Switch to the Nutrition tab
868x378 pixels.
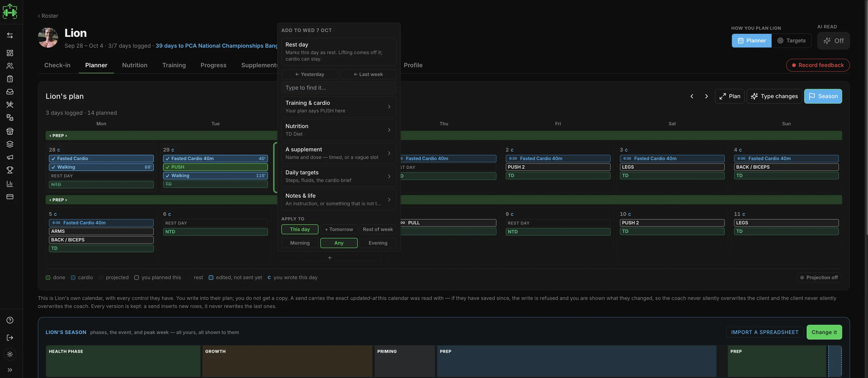coord(135,65)
